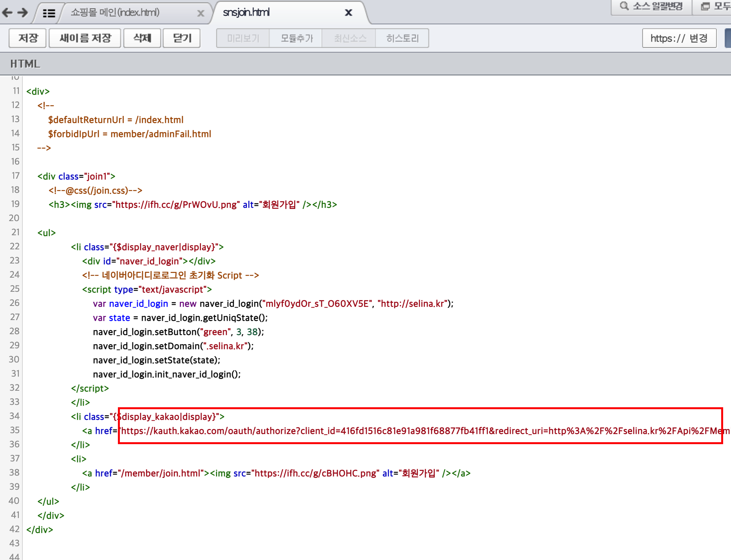The width and height of the screenshot is (731, 560).
Task: Click the setButton("green") line
Action: (178, 332)
